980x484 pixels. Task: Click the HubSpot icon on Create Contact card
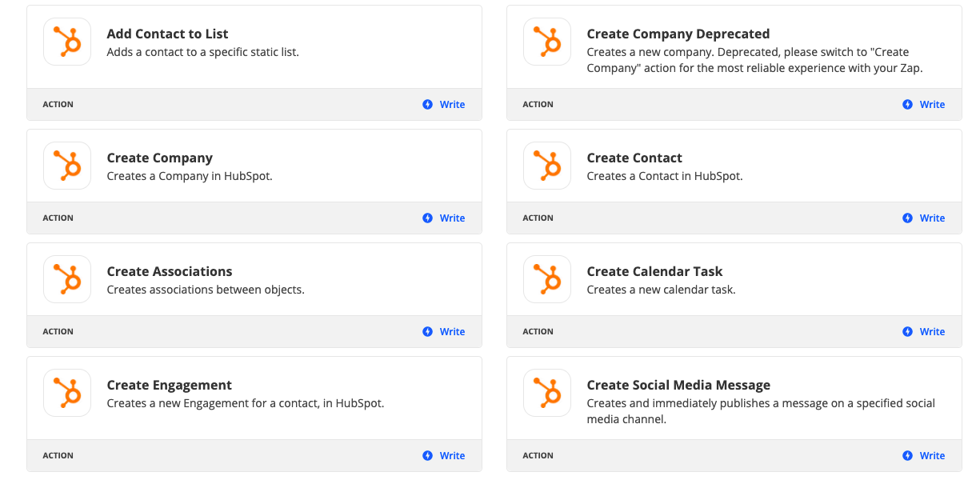pos(547,166)
